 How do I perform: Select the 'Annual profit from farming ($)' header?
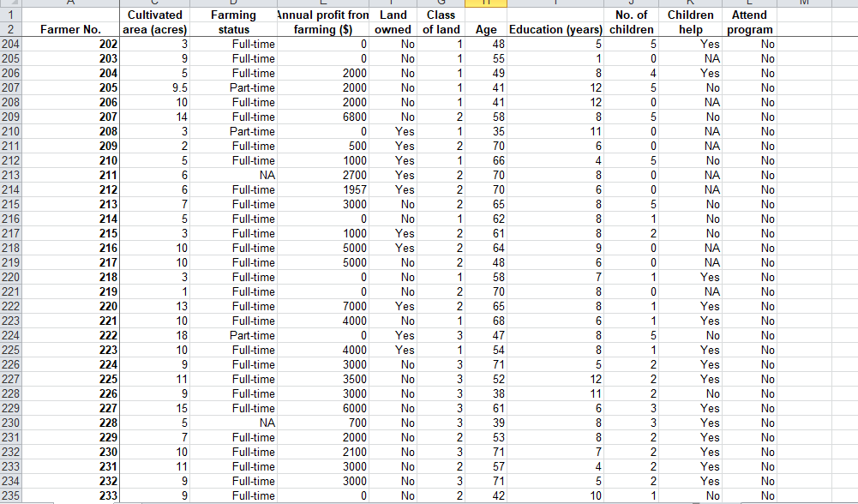tap(323, 22)
